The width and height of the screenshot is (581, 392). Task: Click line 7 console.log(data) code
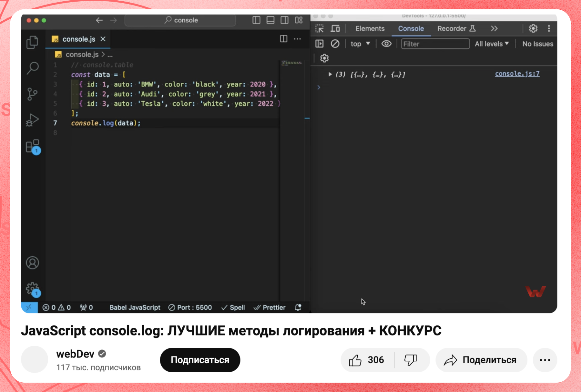click(x=106, y=123)
